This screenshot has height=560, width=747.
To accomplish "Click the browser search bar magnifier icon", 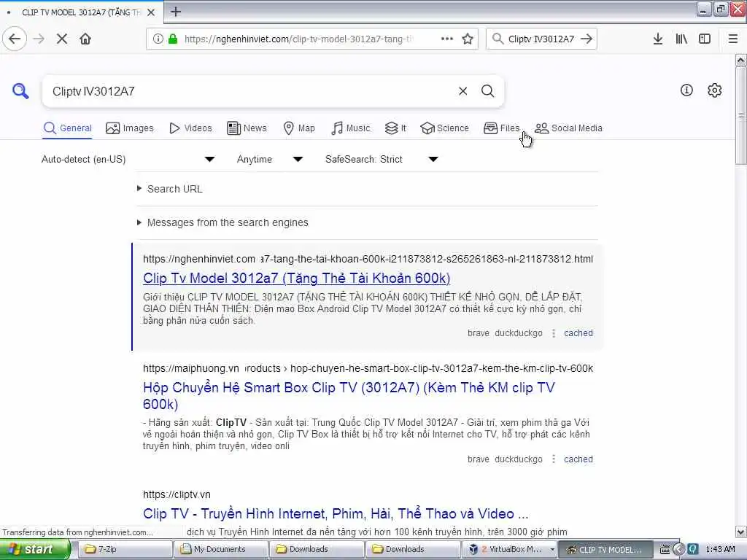I will tap(498, 39).
